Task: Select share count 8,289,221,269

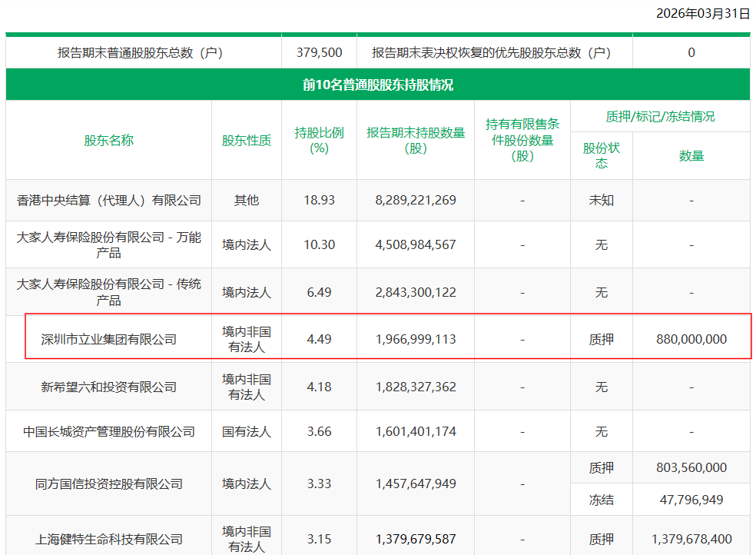Action: coord(416,200)
